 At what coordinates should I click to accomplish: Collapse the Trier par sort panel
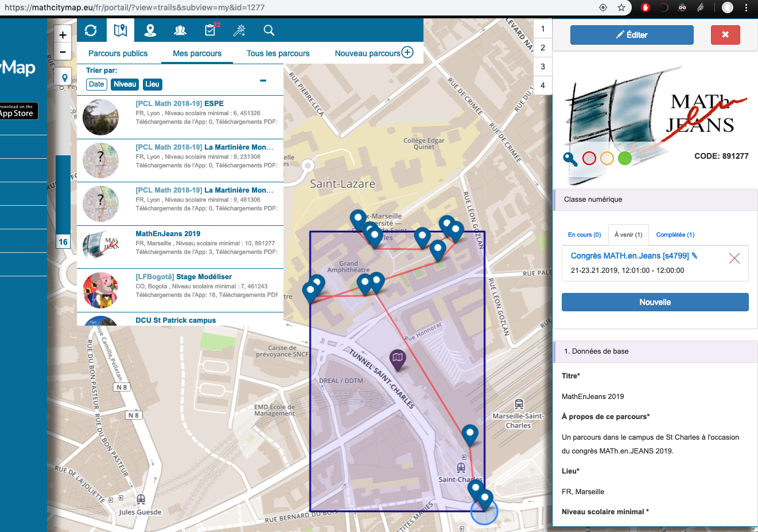pos(263,81)
